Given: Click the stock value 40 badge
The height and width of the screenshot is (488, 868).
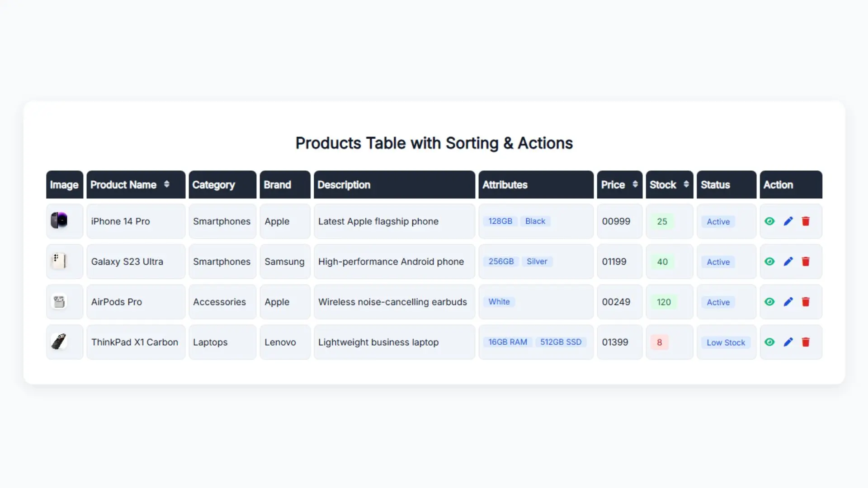Looking at the screenshot, I should pos(662,262).
